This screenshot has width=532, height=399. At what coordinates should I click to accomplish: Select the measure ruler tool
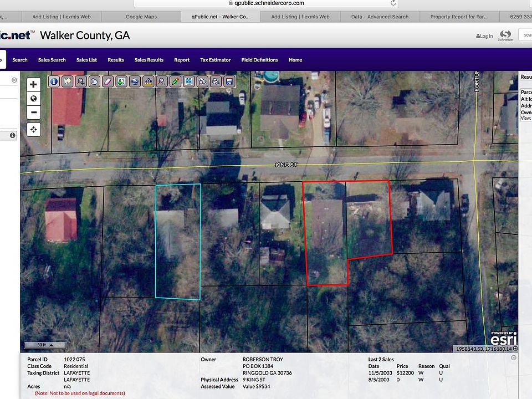coord(149,81)
